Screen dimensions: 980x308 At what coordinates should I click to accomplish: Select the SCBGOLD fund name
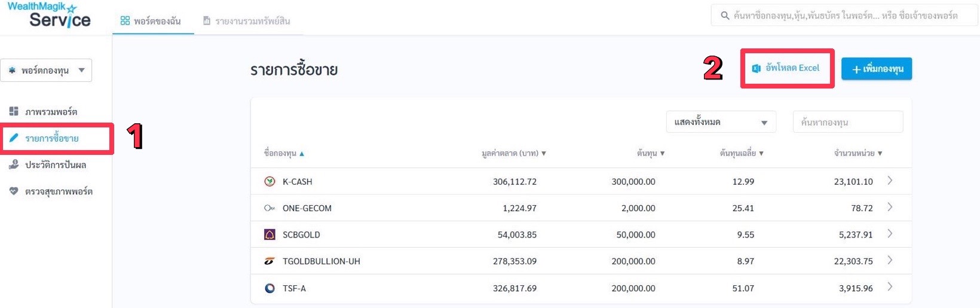point(301,235)
